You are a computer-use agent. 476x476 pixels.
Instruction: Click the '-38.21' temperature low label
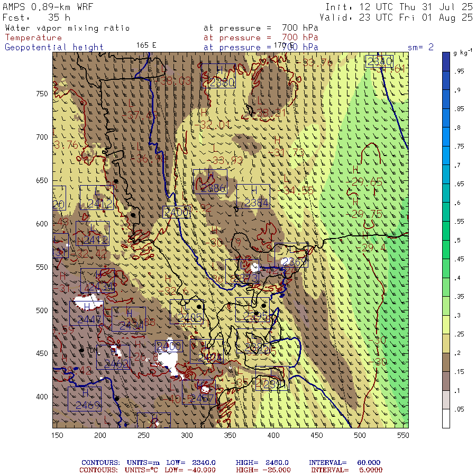(x=269, y=113)
